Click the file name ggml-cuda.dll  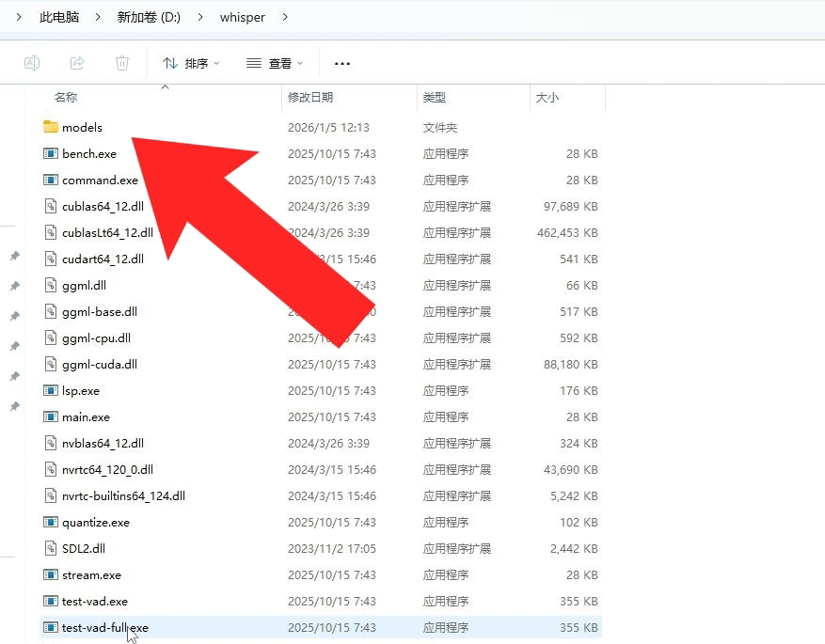[x=100, y=365]
